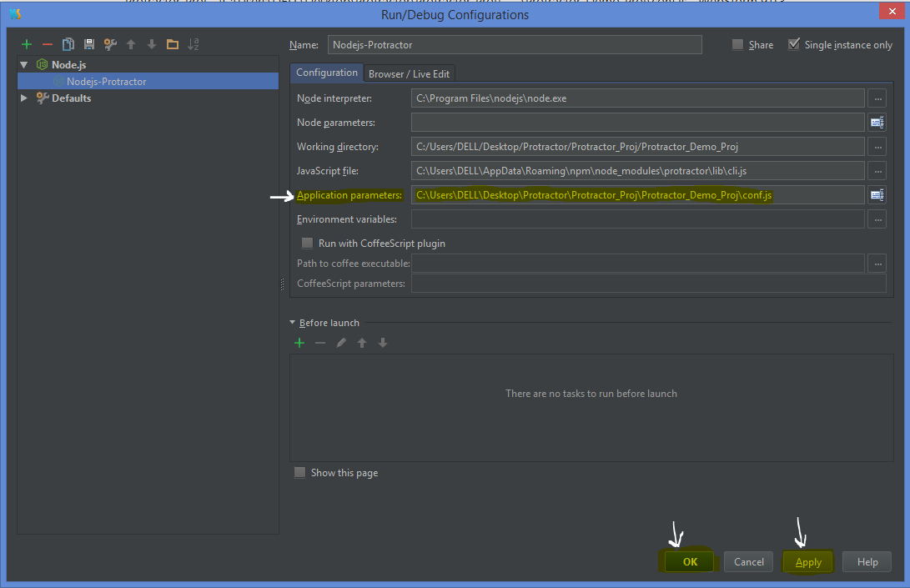Collapse the Node.js tree node

pos(24,64)
